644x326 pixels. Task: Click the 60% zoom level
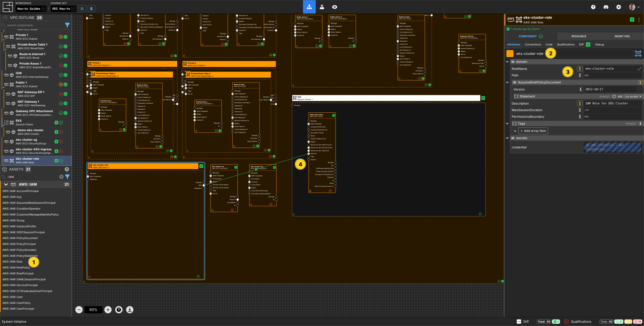coord(93,310)
